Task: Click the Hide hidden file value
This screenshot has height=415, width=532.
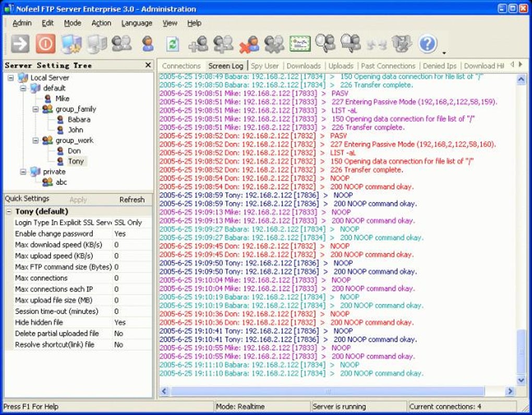Action: [x=132, y=322]
